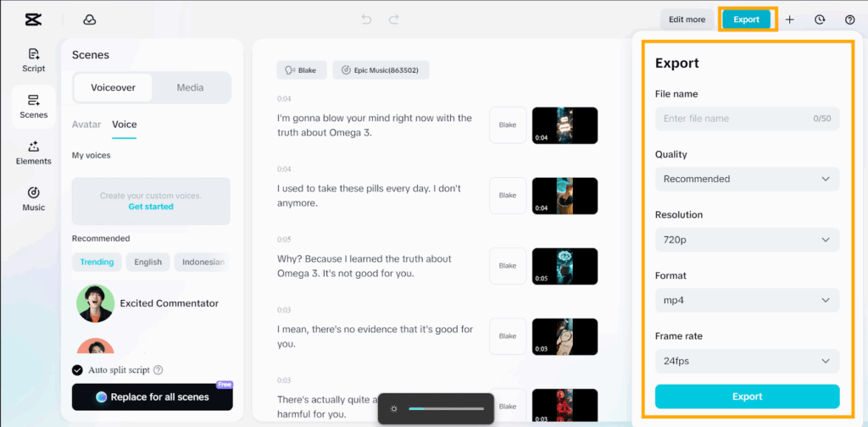Open the help question mark icon
The height and width of the screenshot is (427, 868).
849,19
